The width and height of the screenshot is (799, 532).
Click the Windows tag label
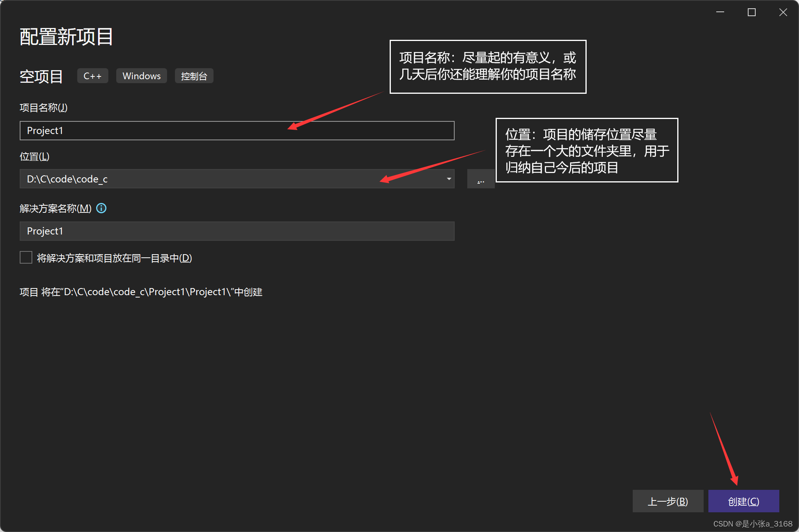coord(141,76)
